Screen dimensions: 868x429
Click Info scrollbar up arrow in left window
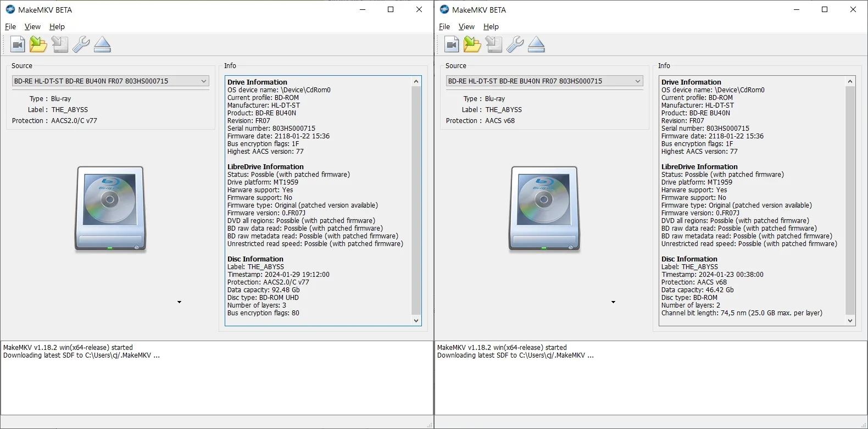[416, 81]
